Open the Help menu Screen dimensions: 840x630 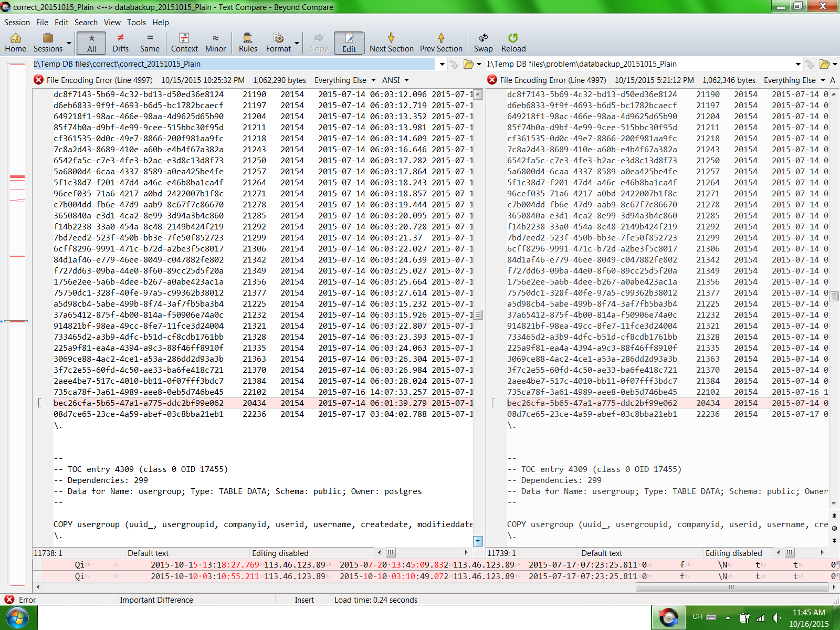(x=161, y=22)
